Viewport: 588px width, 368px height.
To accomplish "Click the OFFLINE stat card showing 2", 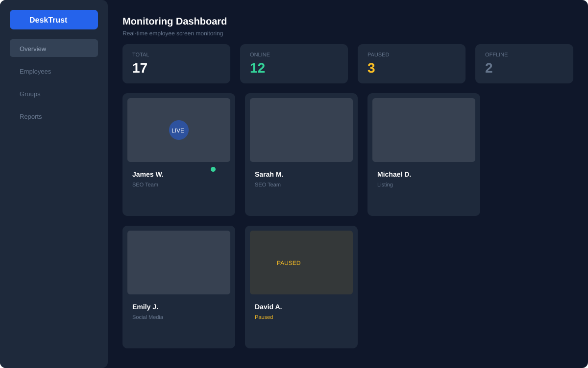I will click(x=524, y=64).
